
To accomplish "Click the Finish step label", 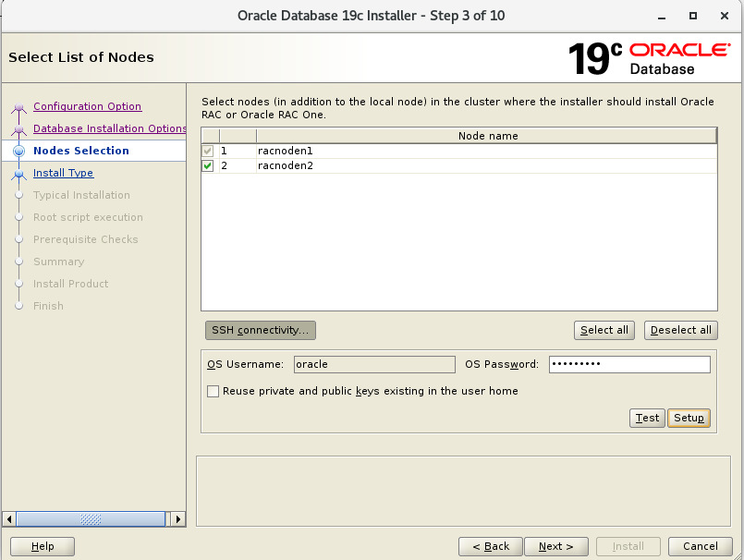I will point(48,306).
